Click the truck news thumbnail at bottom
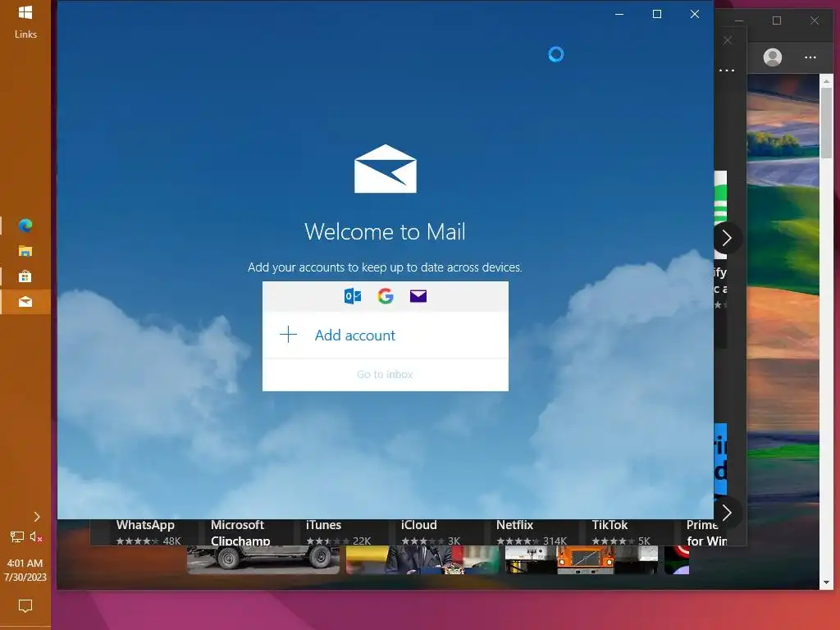 pos(263,559)
